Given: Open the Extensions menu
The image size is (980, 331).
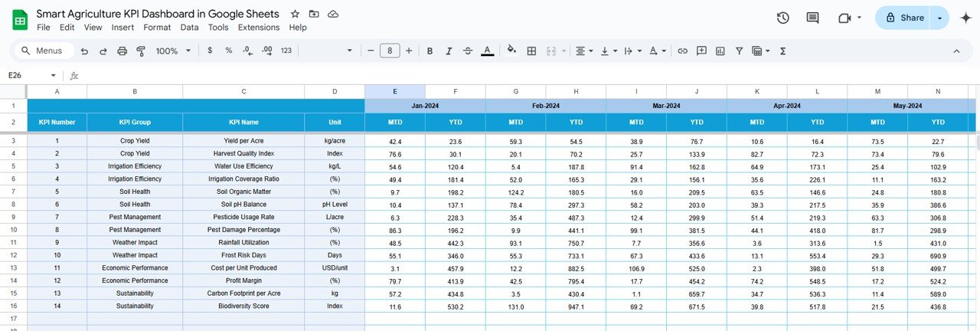Looking at the screenshot, I should click(259, 27).
